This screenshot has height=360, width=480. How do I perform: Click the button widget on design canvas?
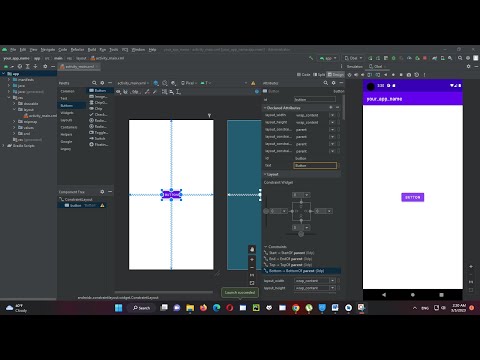(172, 194)
